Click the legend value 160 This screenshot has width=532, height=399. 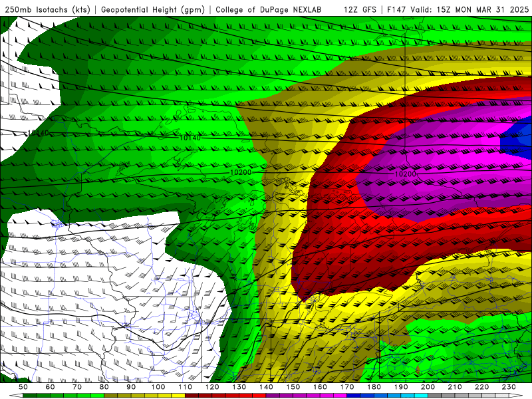320,387
